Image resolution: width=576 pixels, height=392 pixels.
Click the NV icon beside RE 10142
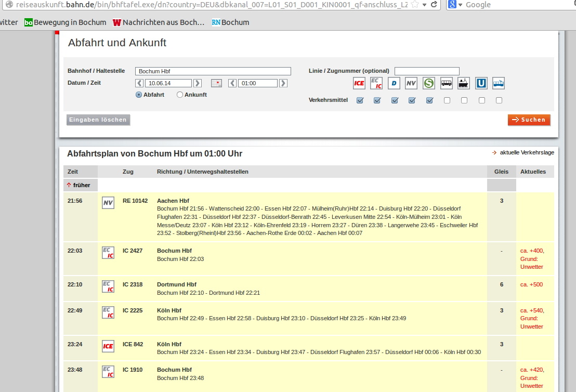[108, 203]
